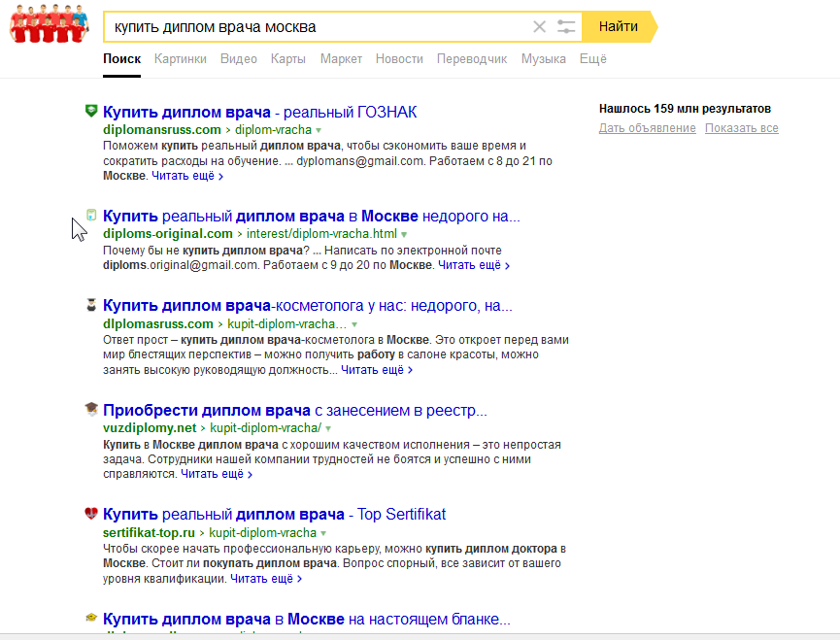Viewport: 840px width, 640px height.
Task: Click yellow cap favicon of last result
Action: click(91, 618)
